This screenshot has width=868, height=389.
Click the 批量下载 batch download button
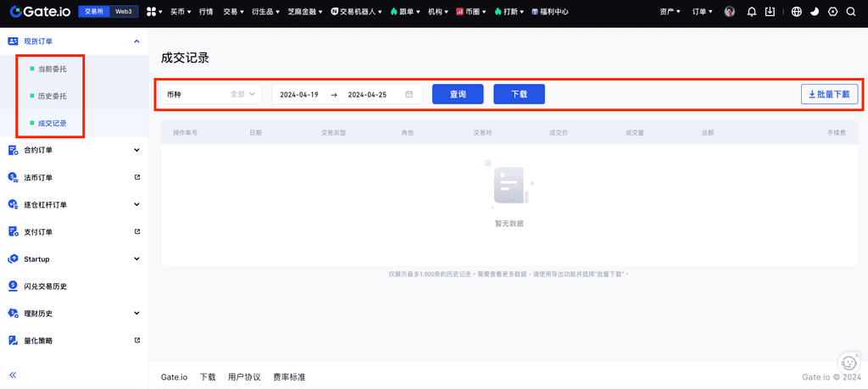coord(830,94)
